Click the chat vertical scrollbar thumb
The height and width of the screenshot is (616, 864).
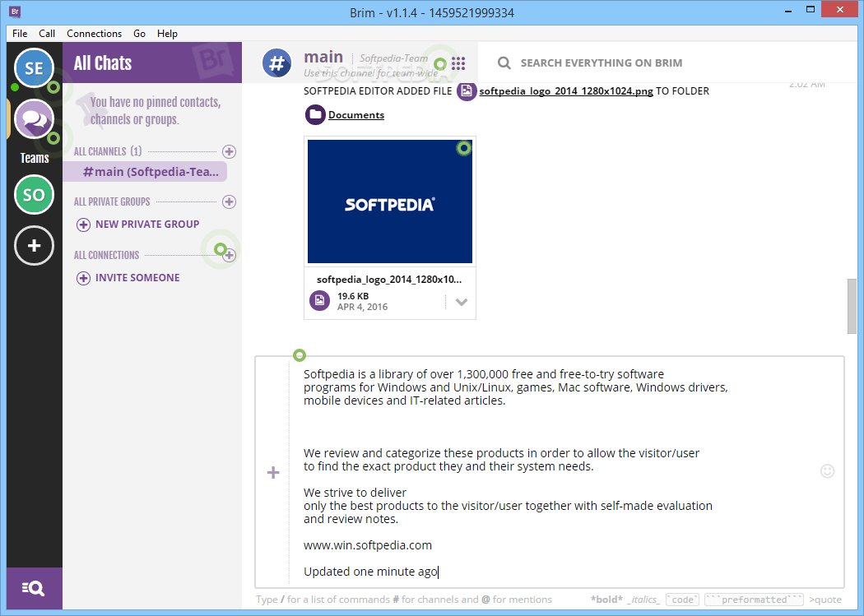852,306
